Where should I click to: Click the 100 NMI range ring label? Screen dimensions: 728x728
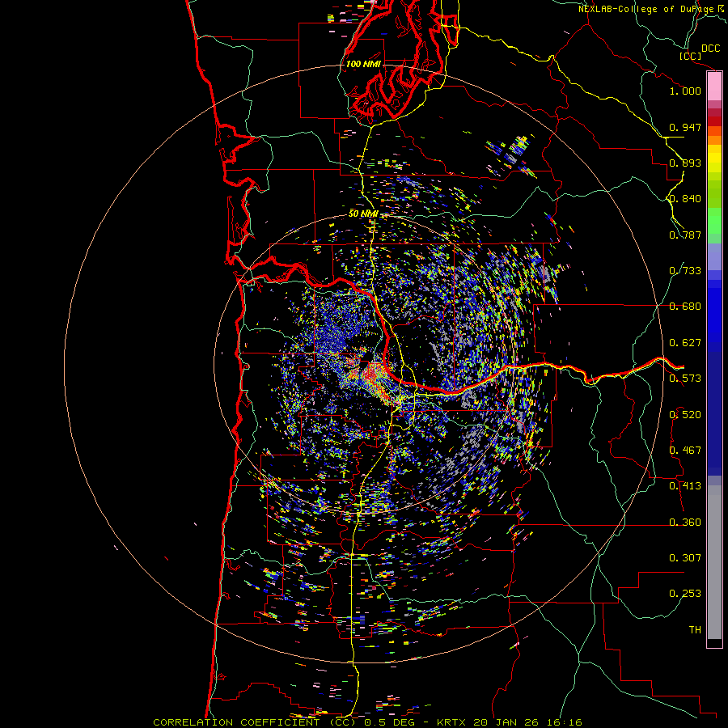pos(363,64)
